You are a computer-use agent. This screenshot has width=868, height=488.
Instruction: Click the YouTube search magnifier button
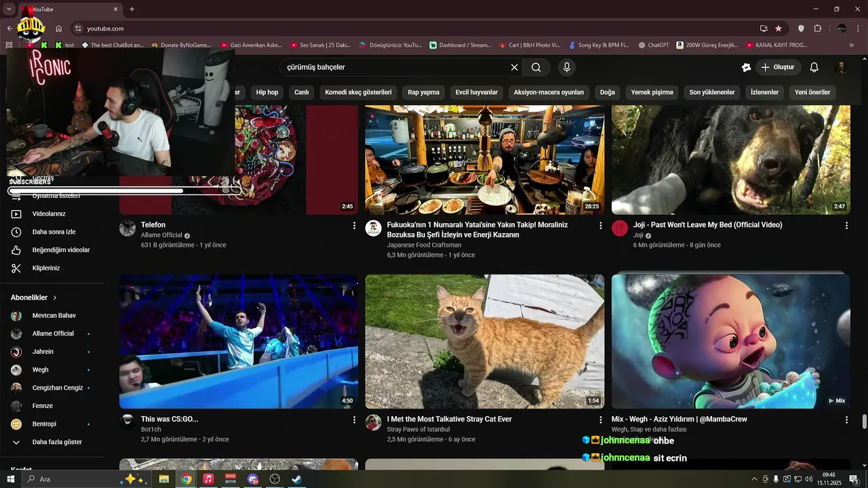pyautogui.click(x=536, y=67)
